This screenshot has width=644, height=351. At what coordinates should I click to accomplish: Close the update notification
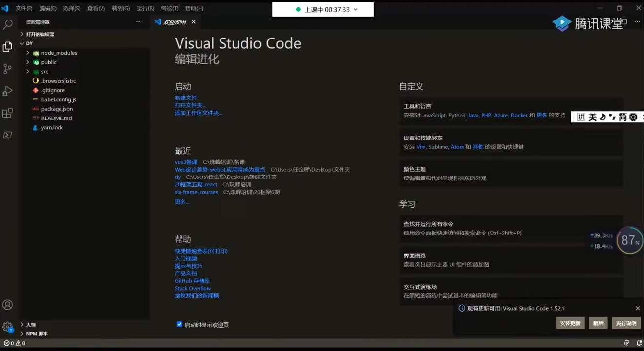[x=638, y=308]
